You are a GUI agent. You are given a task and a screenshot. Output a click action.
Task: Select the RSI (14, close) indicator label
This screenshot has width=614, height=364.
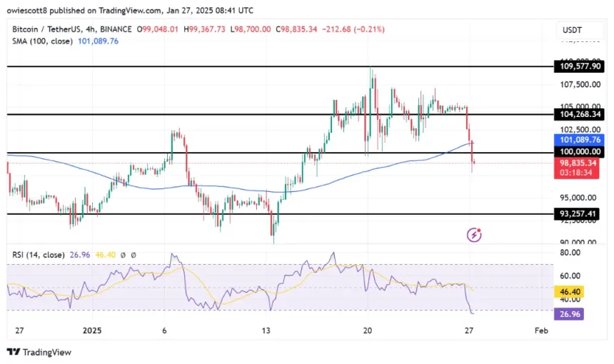pos(36,255)
